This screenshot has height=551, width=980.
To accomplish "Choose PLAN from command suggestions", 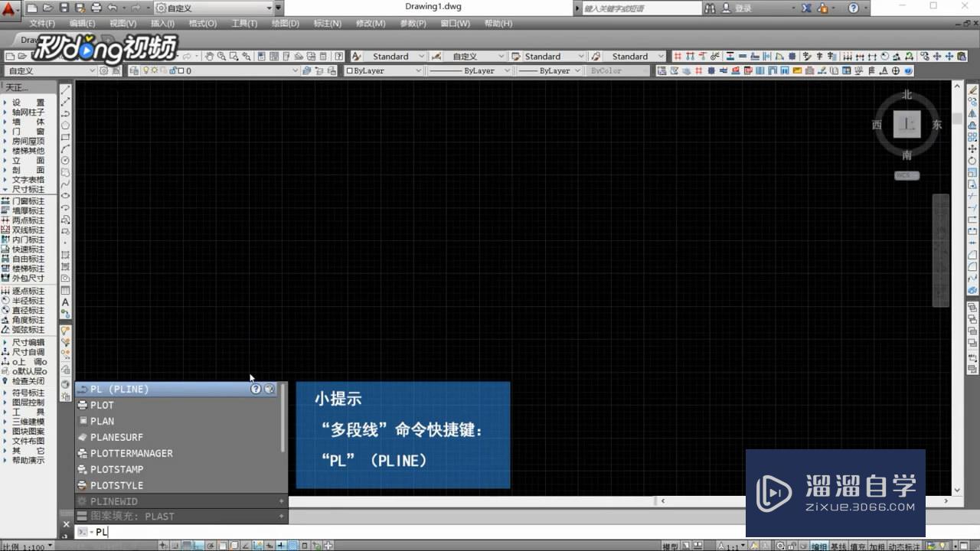I will [x=181, y=421].
